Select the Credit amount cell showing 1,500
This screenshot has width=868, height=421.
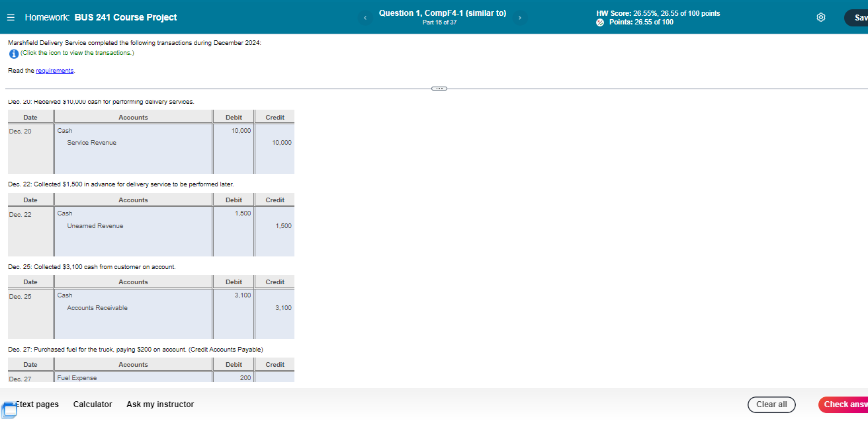274,225
